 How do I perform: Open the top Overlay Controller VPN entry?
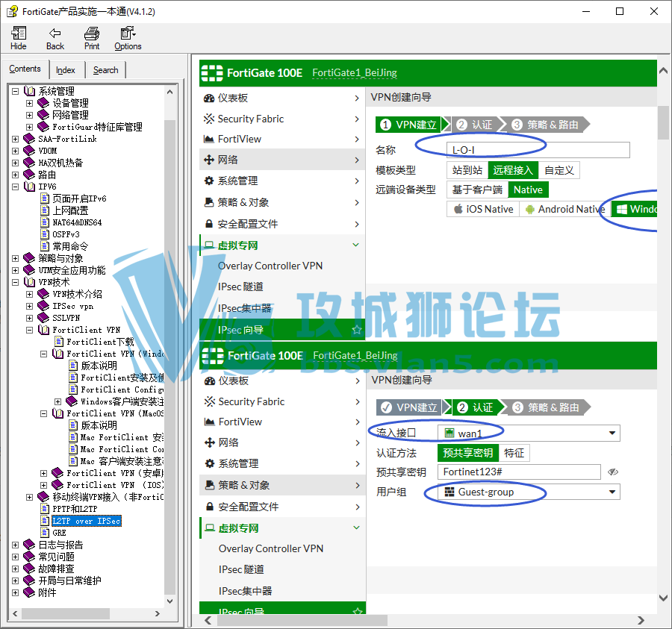(270, 266)
